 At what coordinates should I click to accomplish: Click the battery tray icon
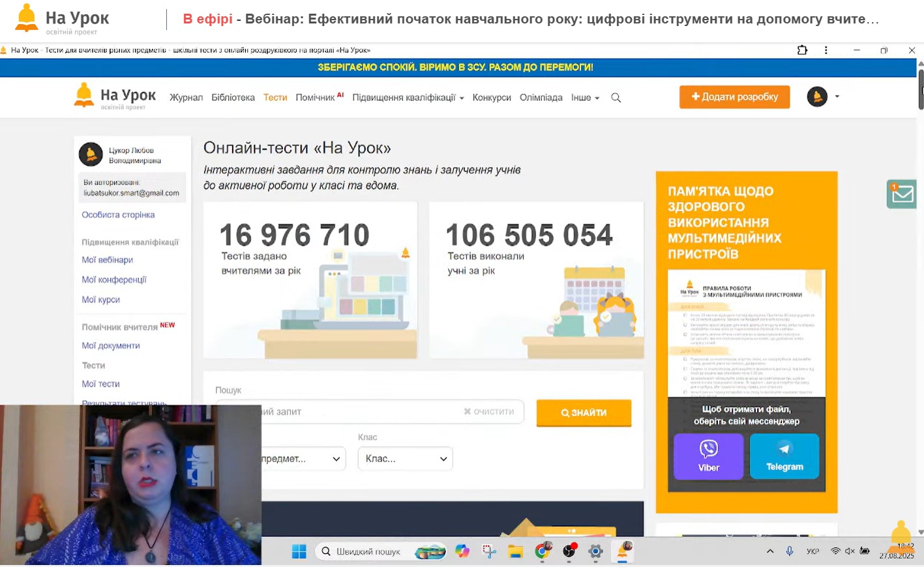pos(865,551)
